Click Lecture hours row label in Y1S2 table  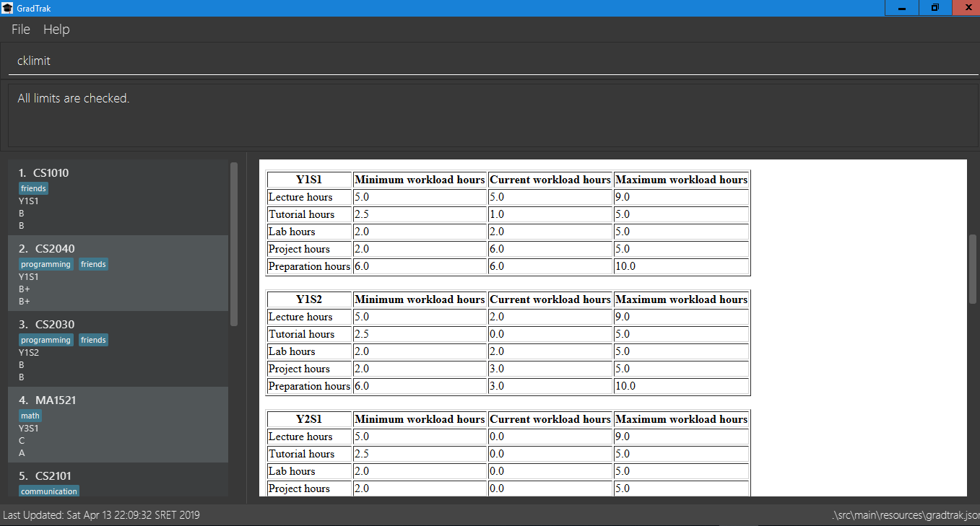300,317
